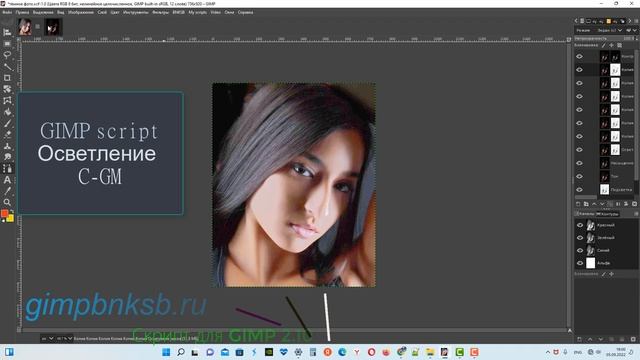Select the Paths tool
This screenshot has width=640, height=360.
coord(7,169)
